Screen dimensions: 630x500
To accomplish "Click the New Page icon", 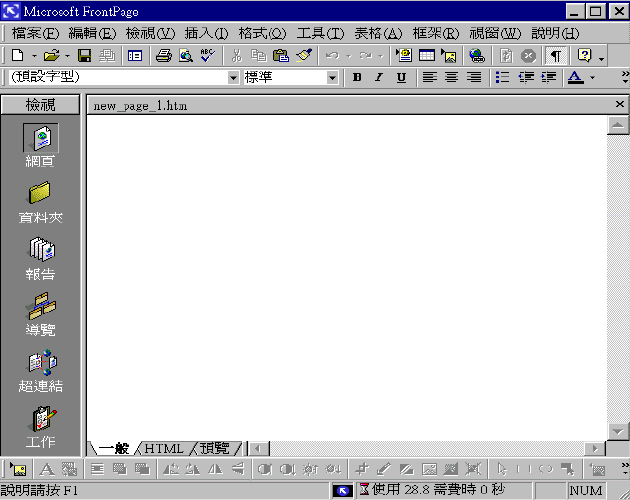I will click(x=18, y=55).
